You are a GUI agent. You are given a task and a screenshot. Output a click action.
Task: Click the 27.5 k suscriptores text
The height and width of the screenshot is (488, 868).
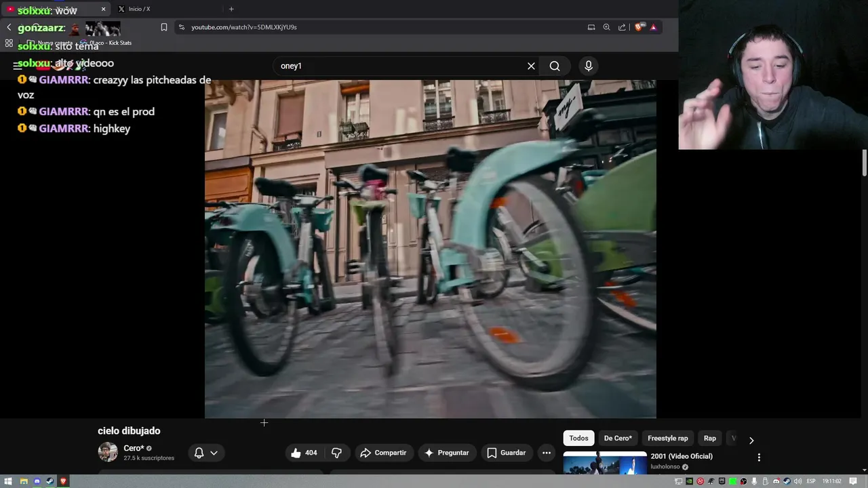tap(149, 458)
